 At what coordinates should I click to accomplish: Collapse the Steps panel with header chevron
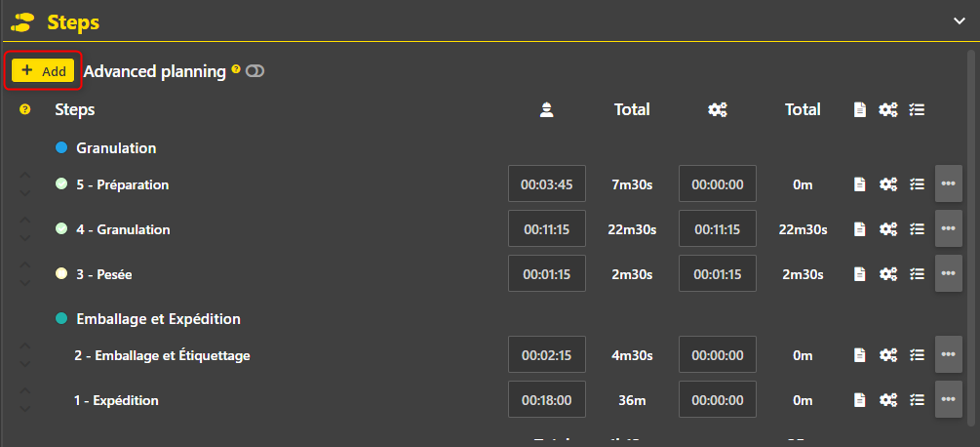click(x=959, y=20)
